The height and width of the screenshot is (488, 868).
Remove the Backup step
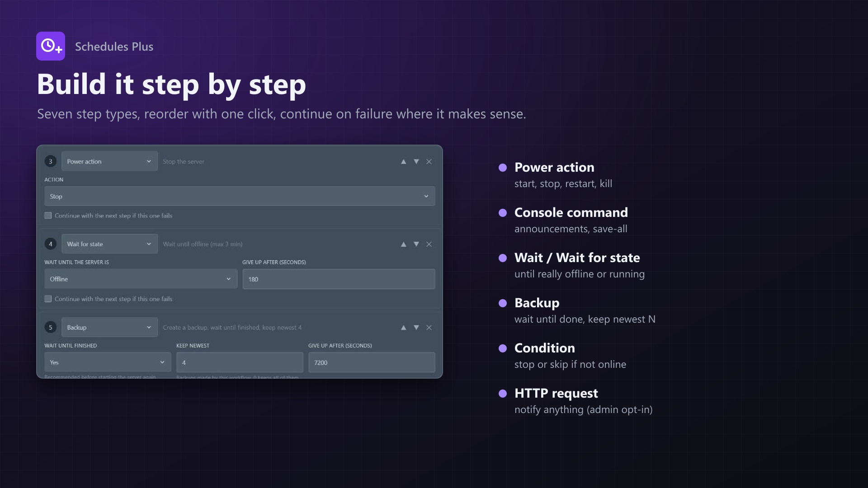click(429, 328)
